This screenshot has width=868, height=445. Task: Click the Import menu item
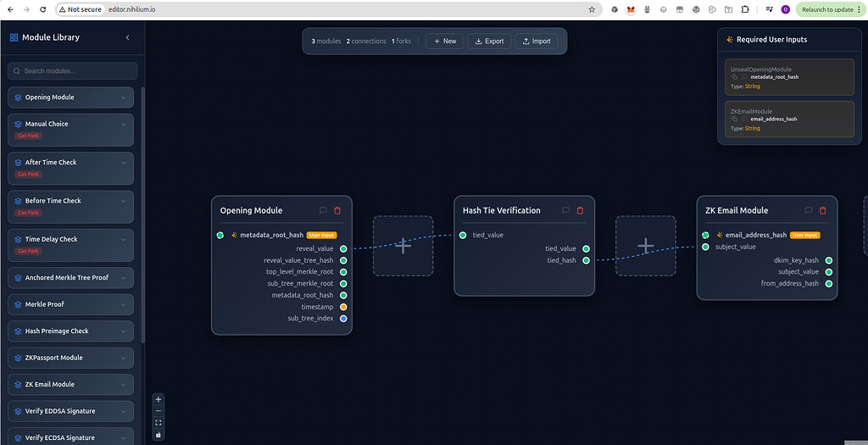tap(537, 41)
